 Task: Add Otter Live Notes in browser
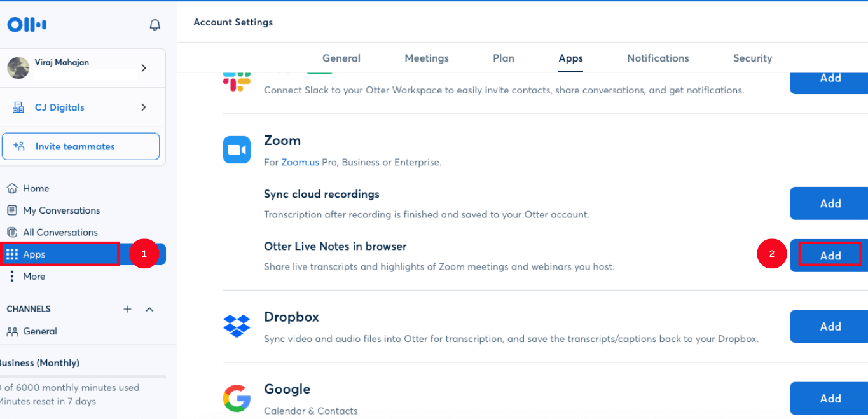point(829,256)
